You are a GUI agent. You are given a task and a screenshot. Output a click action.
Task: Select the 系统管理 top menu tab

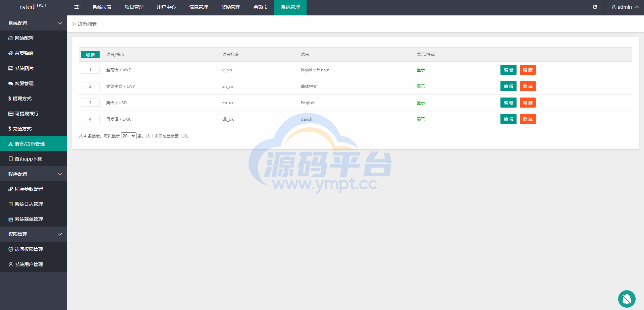point(290,7)
